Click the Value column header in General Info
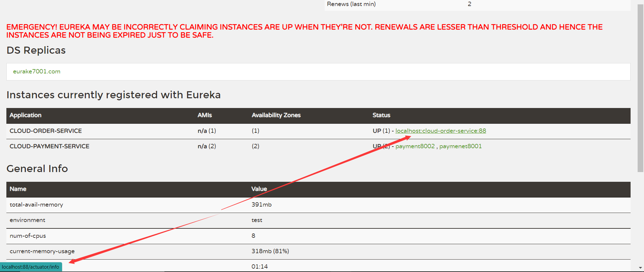The height and width of the screenshot is (272, 644). 259,189
